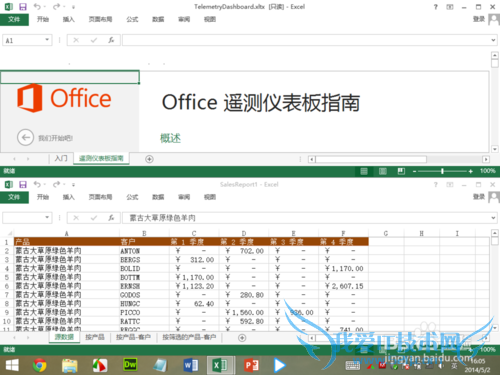Switch to 按产品 sheet tab

tap(95, 337)
